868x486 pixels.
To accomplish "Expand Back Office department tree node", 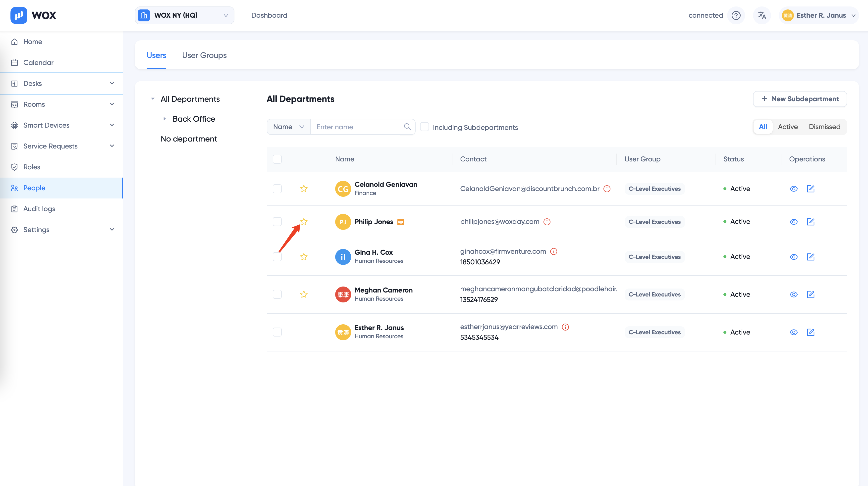I will [x=164, y=119].
